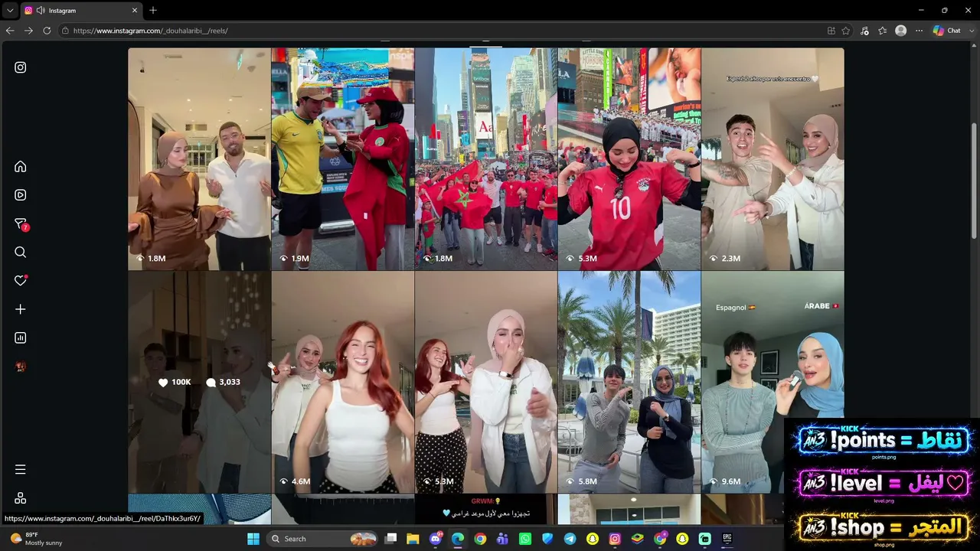The image size is (980, 551).
Task: Open Copilot Chat in the browser
Action: tap(948, 31)
